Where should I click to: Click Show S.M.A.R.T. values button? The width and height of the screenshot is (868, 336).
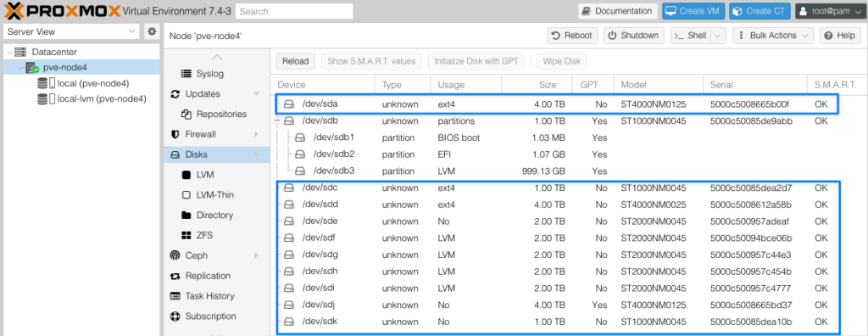click(371, 61)
